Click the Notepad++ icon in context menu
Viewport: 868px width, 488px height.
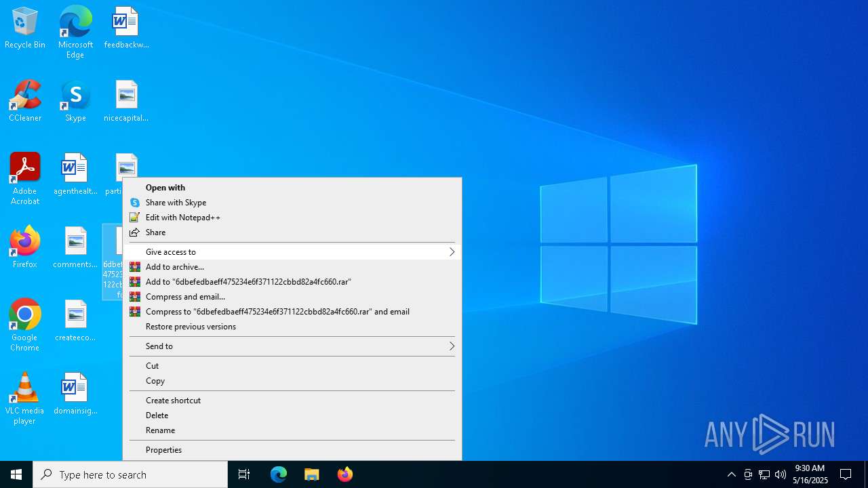[x=135, y=218]
